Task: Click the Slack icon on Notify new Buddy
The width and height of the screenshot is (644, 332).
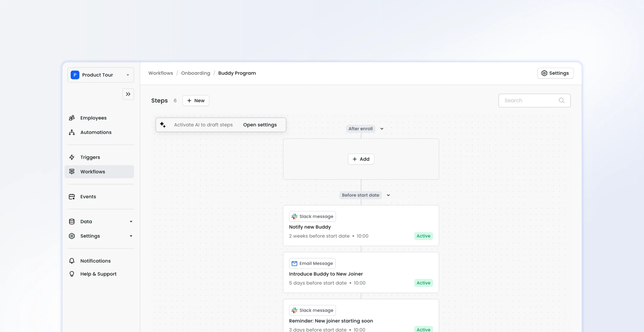Action: point(294,216)
